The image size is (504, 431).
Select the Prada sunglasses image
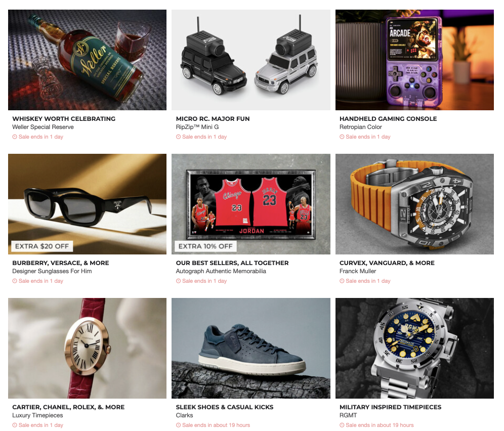click(87, 204)
